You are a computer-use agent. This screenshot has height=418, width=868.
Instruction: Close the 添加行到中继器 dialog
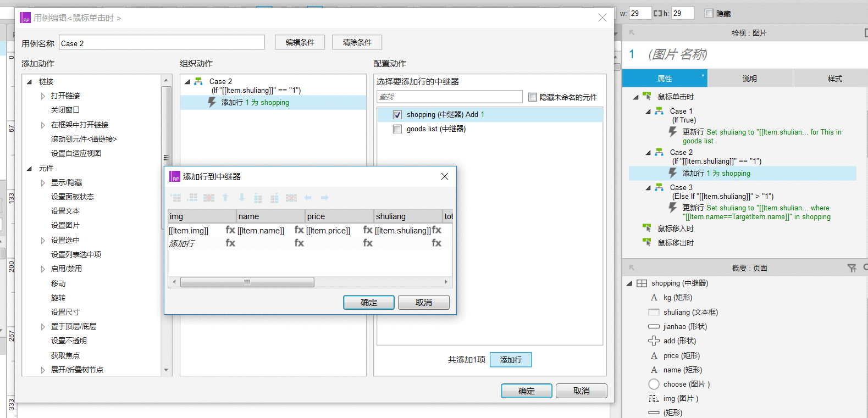click(445, 176)
